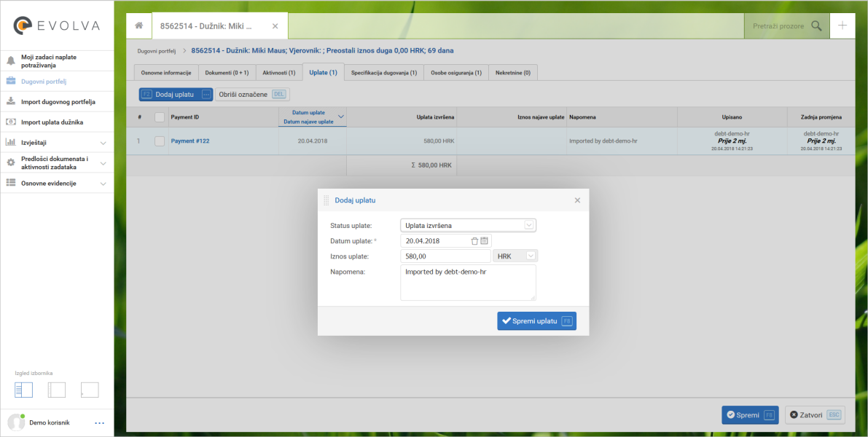Check the Payment #122 row checkbox
This screenshot has height=437, width=868.
(160, 141)
